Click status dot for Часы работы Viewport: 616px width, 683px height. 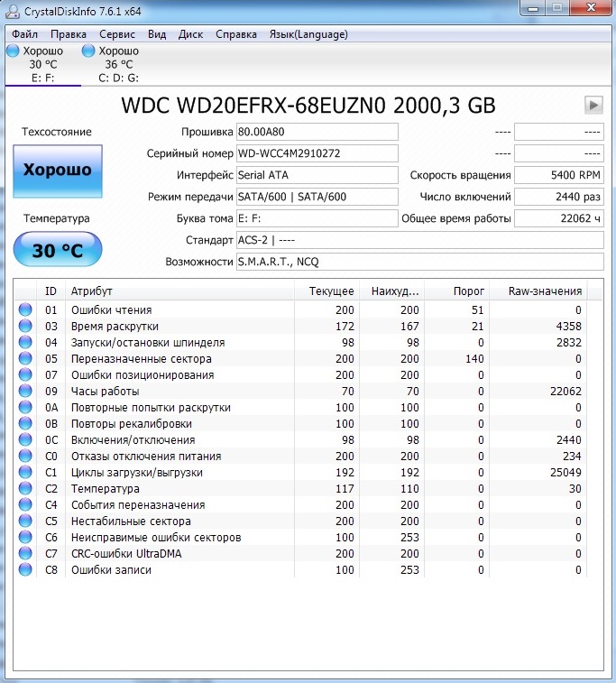point(25,391)
